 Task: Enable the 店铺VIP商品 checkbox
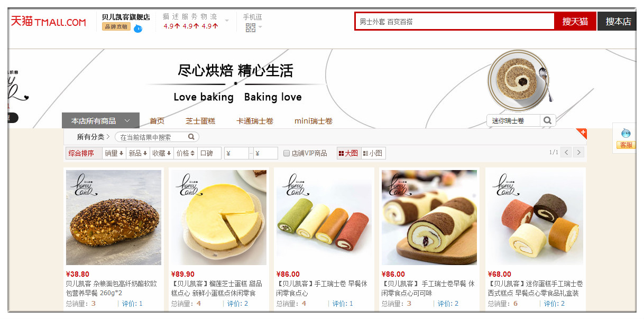[287, 153]
